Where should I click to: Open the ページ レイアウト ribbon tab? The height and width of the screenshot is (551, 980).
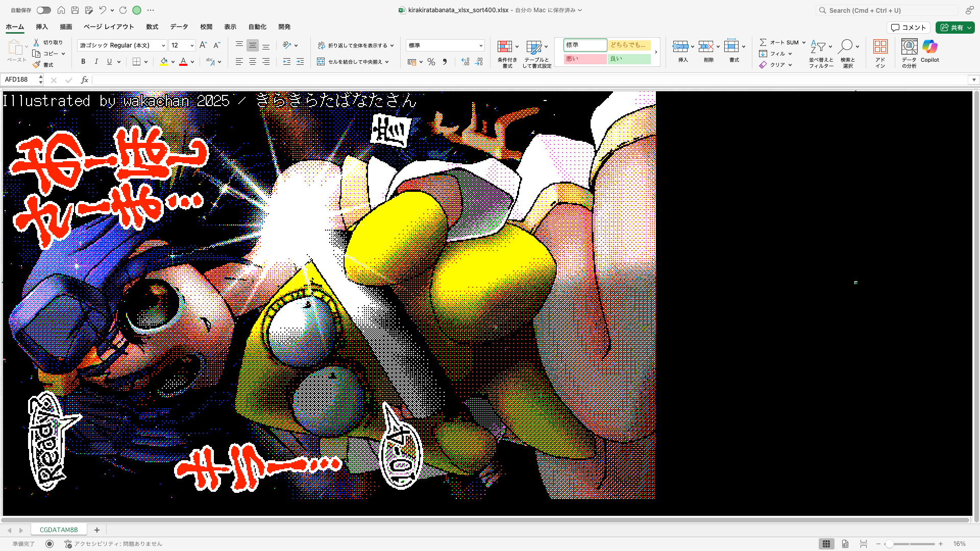[109, 27]
